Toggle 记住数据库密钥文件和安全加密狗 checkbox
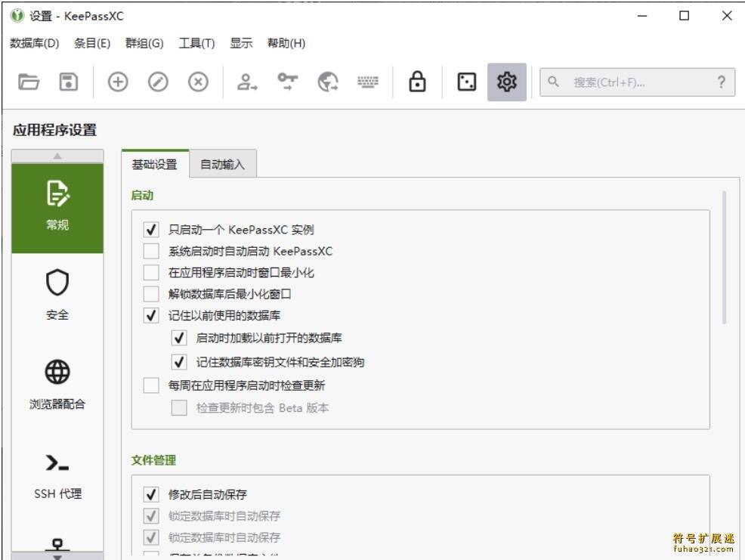The height and width of the screenshot is (560, 745). 179,362
